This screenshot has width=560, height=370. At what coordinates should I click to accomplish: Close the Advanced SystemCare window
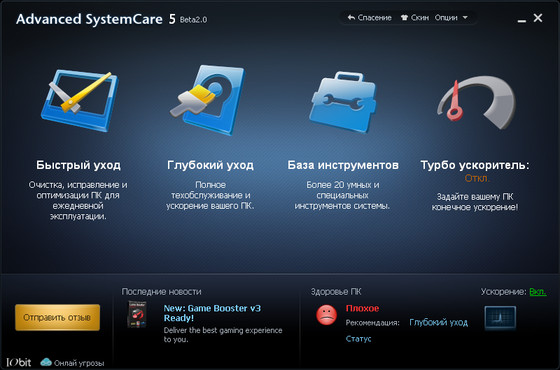(538, 18)
